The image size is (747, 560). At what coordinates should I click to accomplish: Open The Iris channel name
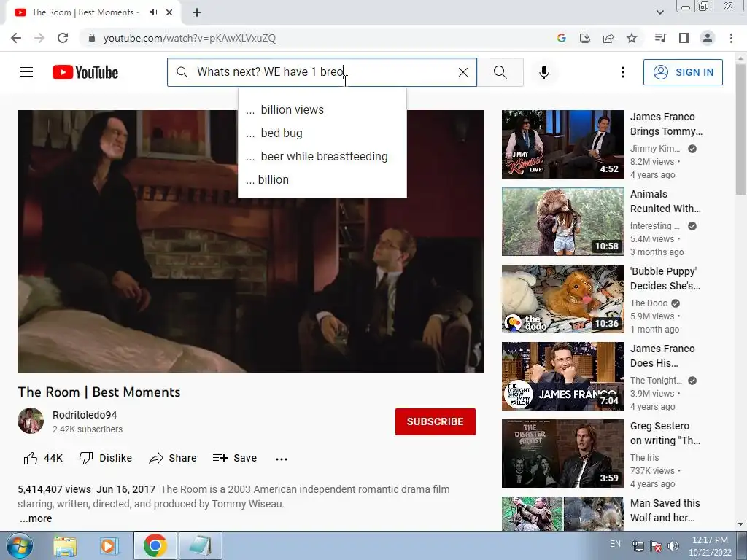click(x=645, y=458)
